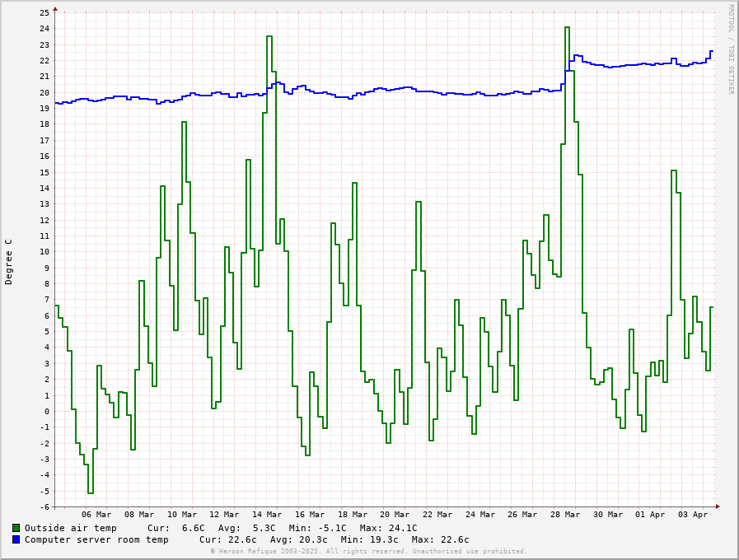Select the 'Outside air temp' legend label
This screenshot has width=739, height=560.
[x=70, y=528]
